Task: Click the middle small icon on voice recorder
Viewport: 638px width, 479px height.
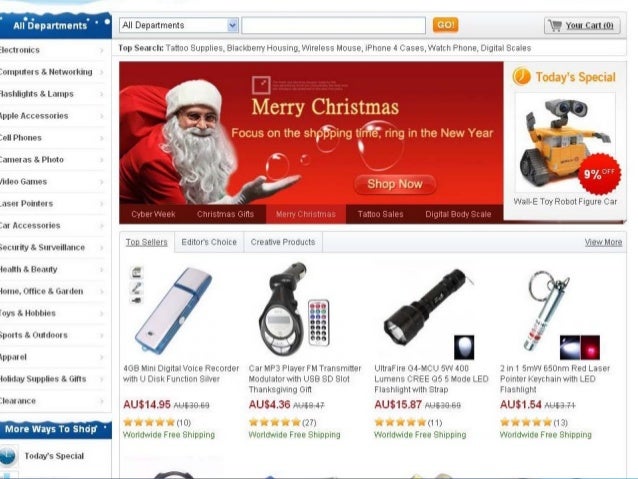Action: pyautogui.click(x=136, y=288)
